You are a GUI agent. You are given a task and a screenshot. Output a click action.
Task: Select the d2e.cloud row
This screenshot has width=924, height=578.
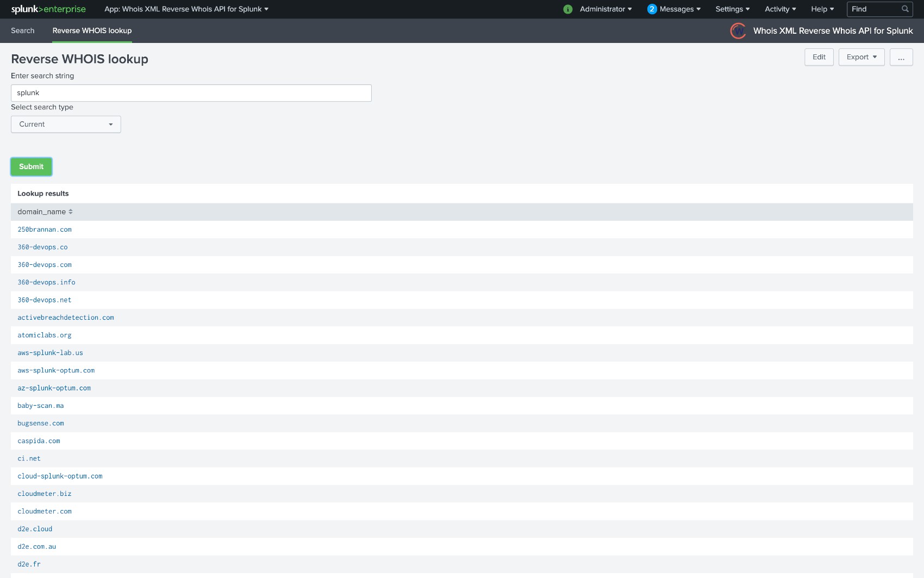pos(462,529)
